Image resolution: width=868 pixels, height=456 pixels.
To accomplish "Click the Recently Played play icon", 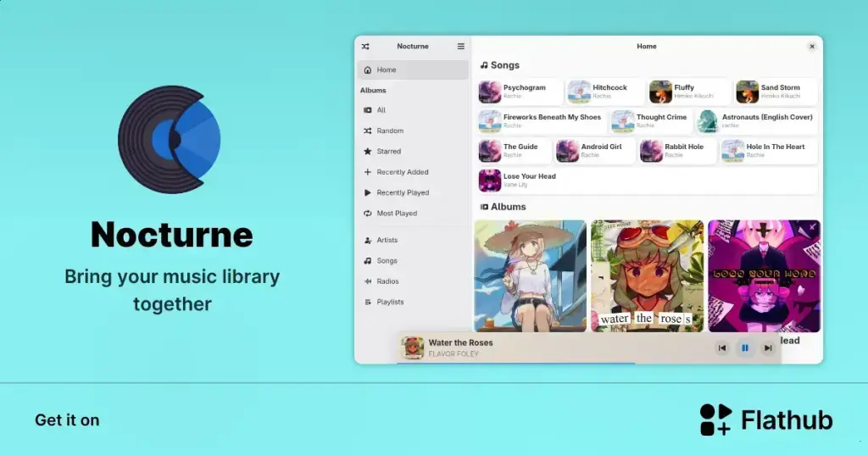I will 368,192.
